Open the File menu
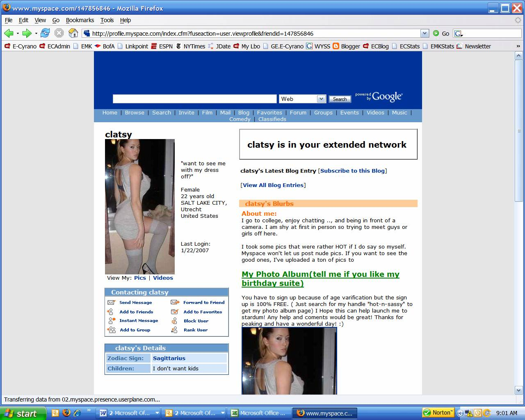This screenshot has width=525, height=420. pos(9,20)
